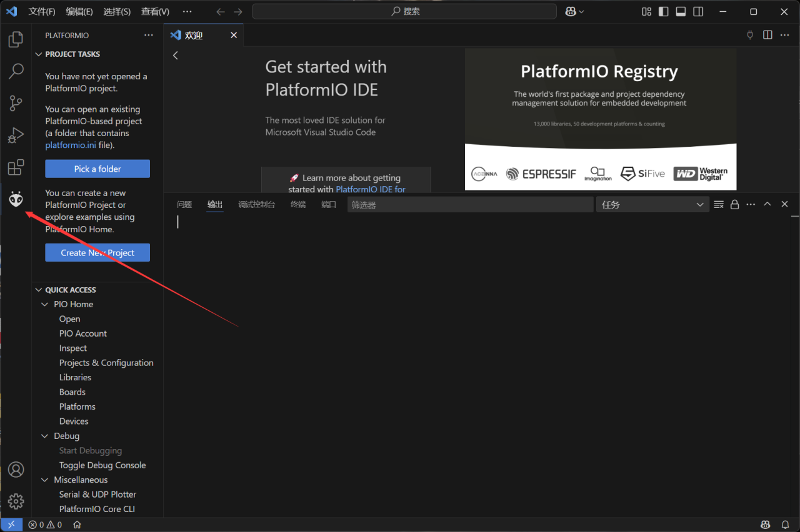Open the 文件(F) menu

(x=41, y=11)
